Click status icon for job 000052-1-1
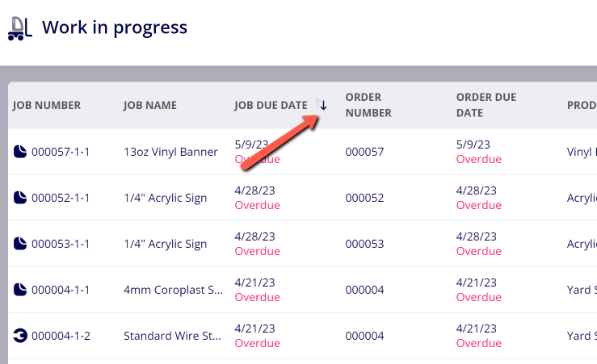 point(20,198)
